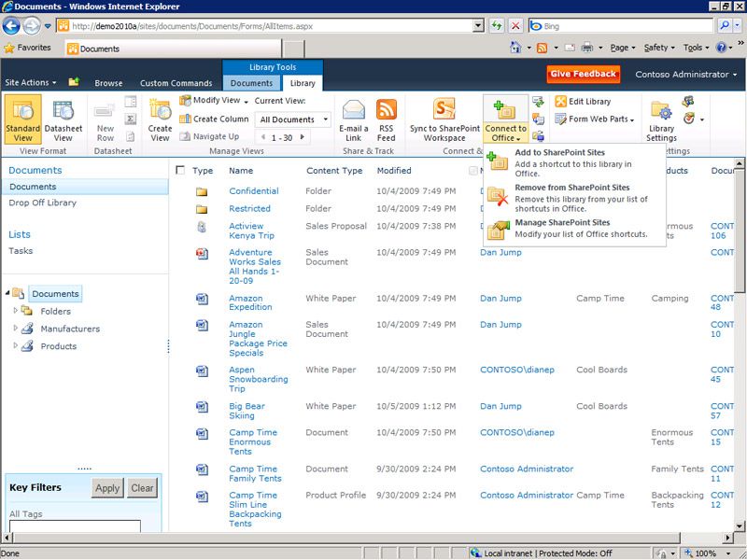
Task: Open the address bar history dropdown
Action: [x=478, y=26]
